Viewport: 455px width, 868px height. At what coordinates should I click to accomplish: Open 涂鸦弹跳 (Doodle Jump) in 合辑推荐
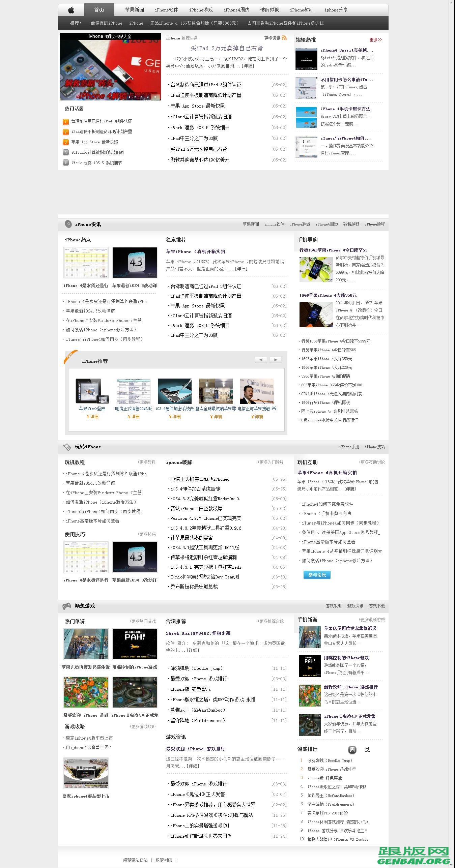(x=197, y=668)
